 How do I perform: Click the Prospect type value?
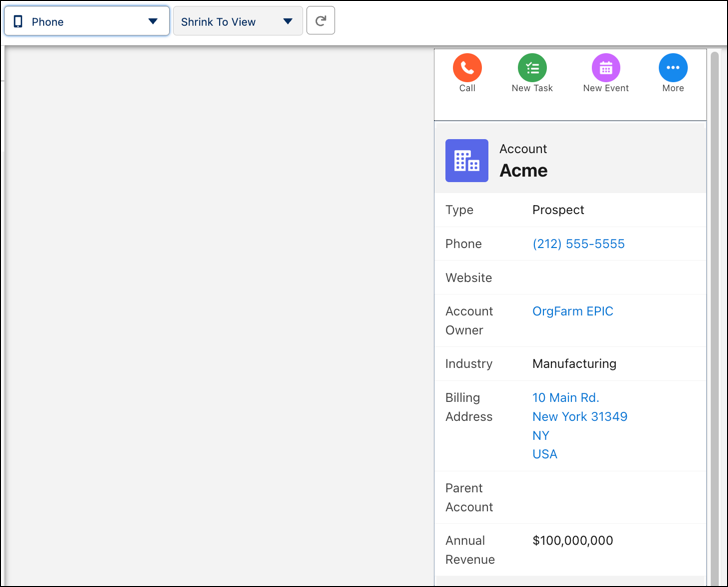tap(558, 210)
